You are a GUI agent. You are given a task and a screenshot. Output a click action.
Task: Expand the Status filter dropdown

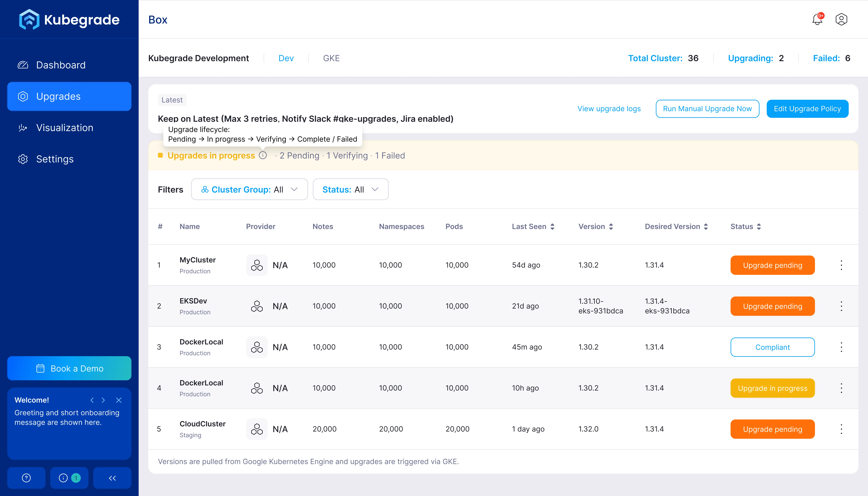click(x=351, y=189)
